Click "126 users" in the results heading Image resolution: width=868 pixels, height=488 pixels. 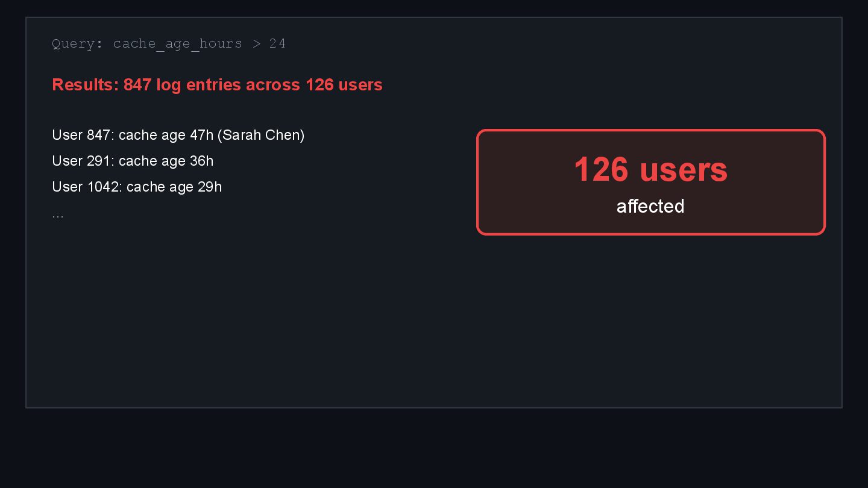coord(344,85)
